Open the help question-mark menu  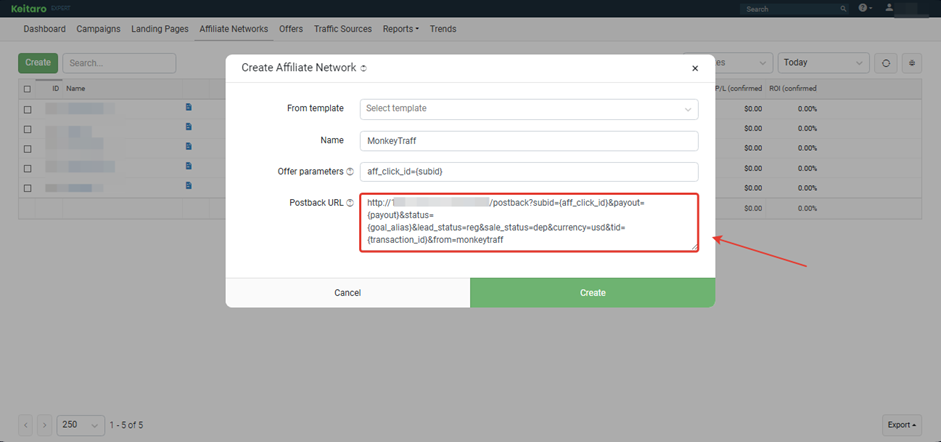click(865, 8)
